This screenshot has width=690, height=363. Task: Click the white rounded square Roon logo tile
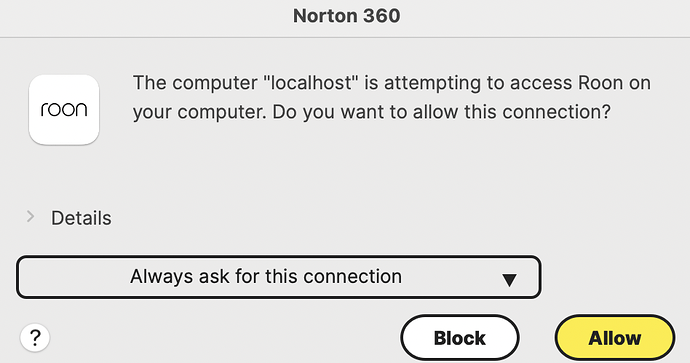pyautogui.click(x=64, y=110)
